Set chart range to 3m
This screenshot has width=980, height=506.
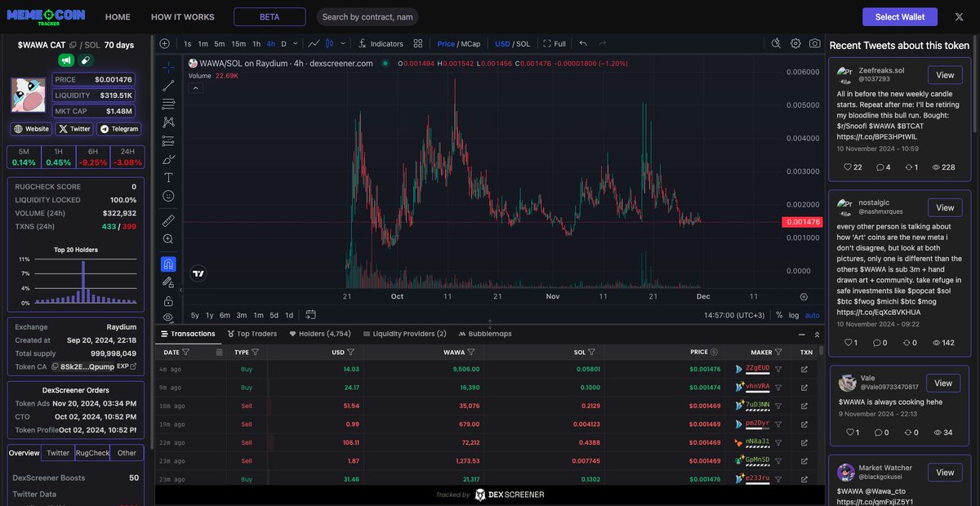(242, 315)
